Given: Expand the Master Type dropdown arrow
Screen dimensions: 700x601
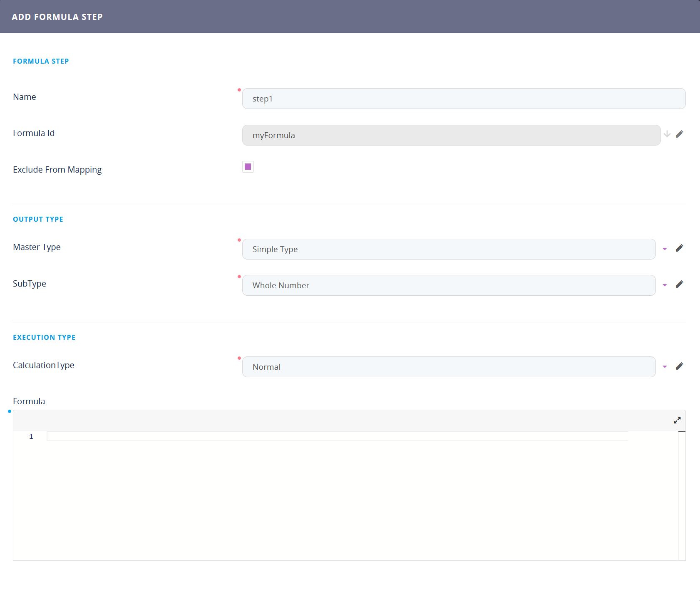Looking at the screenshot, I should tap(665, 249).
